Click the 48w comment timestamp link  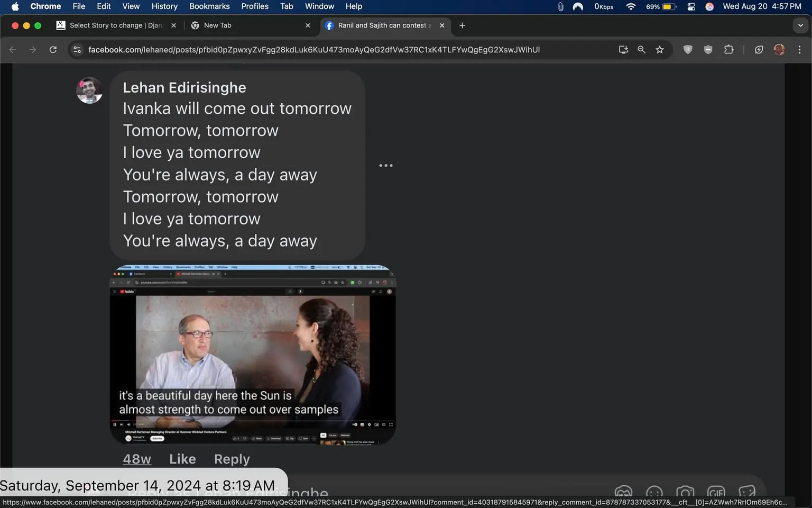point(137,459)
